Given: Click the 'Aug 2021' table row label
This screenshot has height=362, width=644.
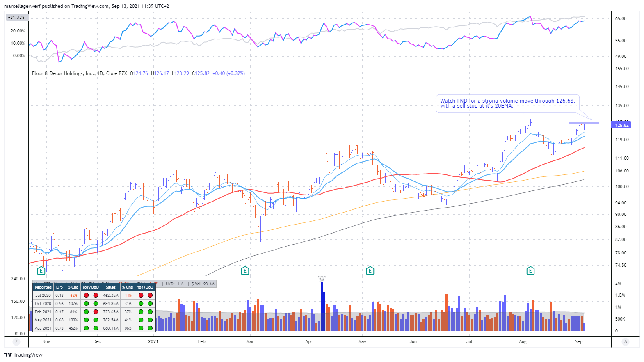Looking at the screenshot, I should (x=43, y=328).
